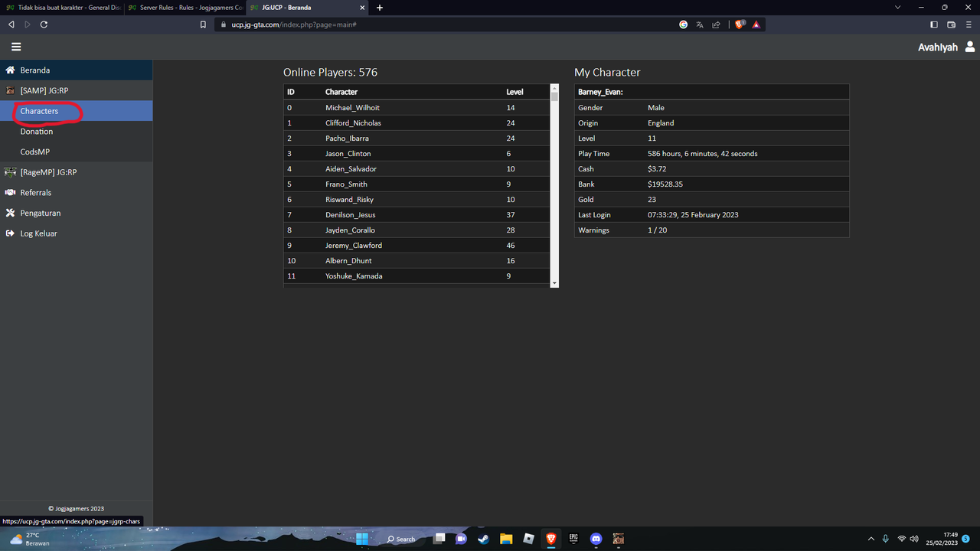This screenshot has width=980, height=551.
Task: Click the home icon beside Beranda
Action: [11, 70]
